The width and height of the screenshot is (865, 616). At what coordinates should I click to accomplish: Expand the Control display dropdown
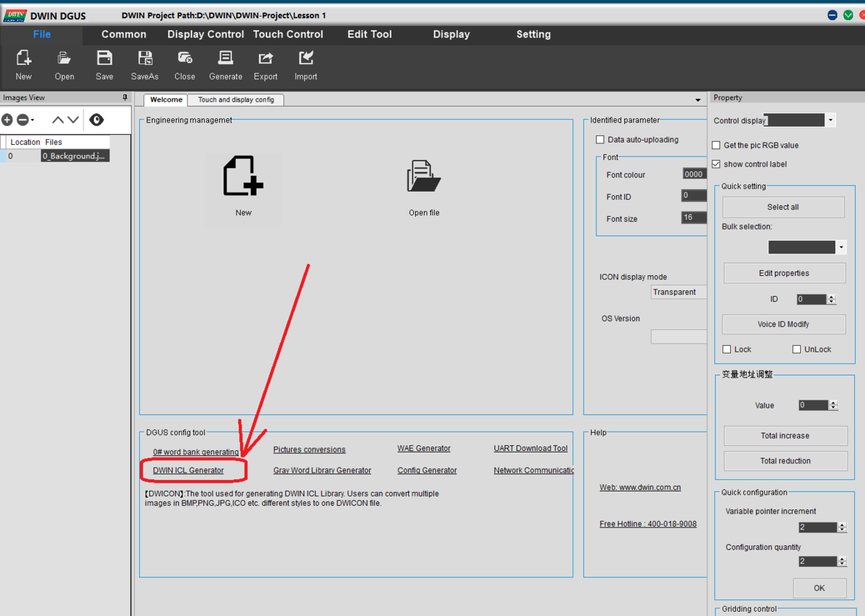click(831, 120)
